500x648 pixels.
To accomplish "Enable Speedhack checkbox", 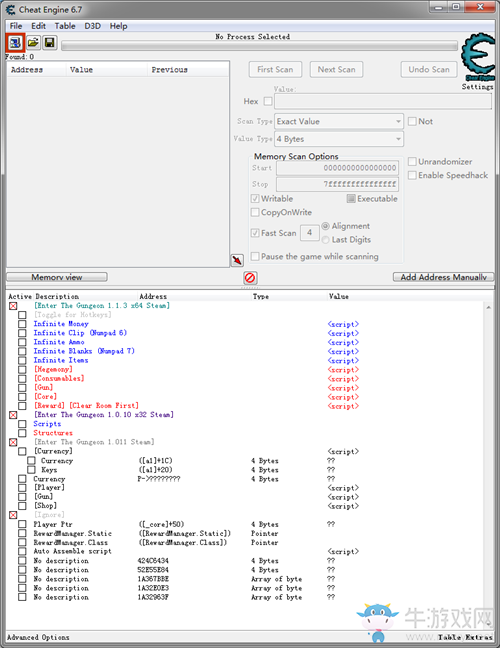I will (412, 175).
